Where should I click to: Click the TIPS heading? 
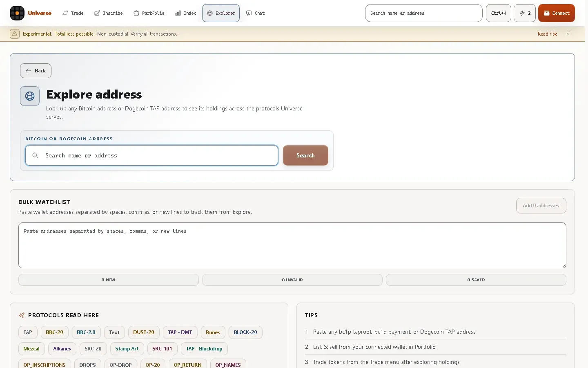(311, 315)
